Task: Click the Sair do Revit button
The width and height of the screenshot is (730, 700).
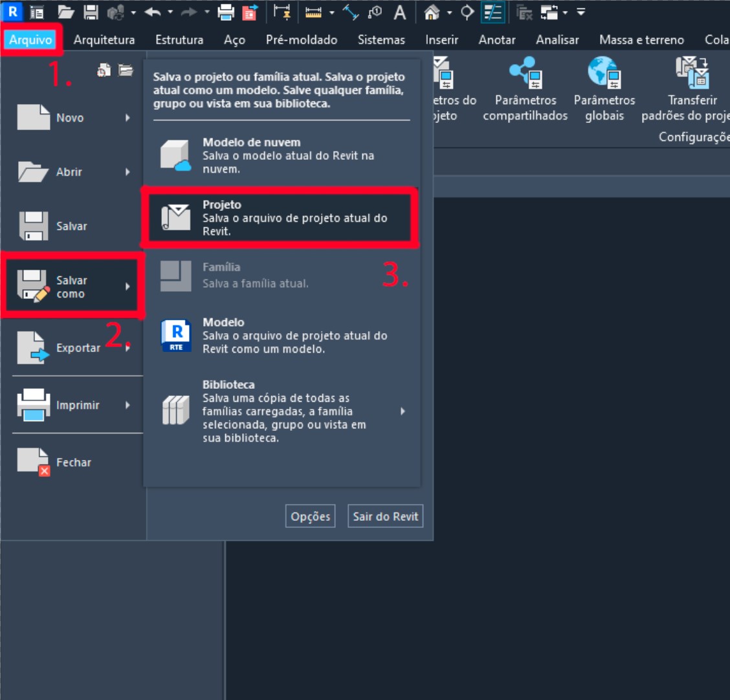Action: [386, 516]
